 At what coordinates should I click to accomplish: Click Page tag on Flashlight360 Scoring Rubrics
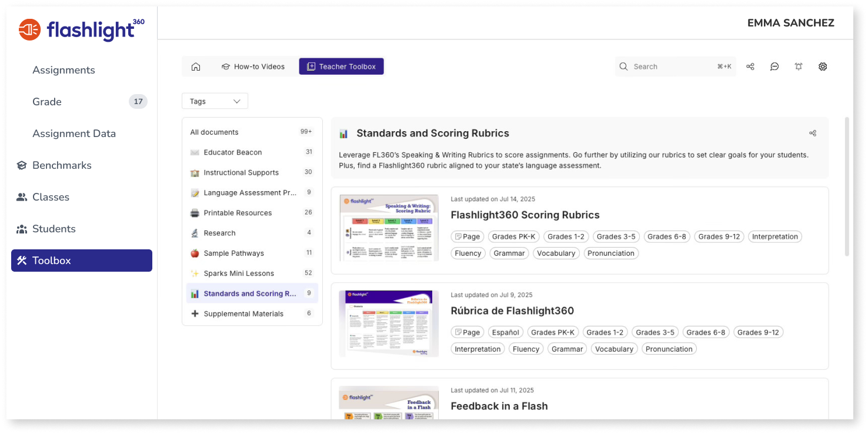coord(468,236)
